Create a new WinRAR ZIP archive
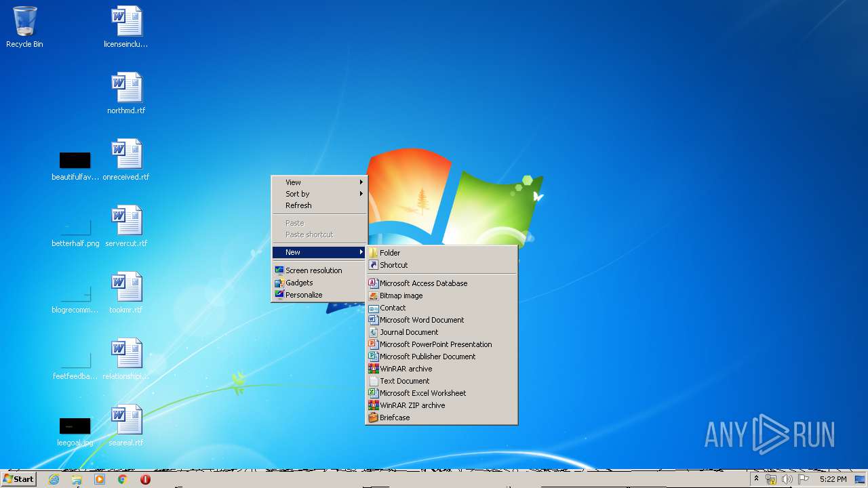Viewport: 868px width, 488px height. pyautogui.click(x=441, y=405)
